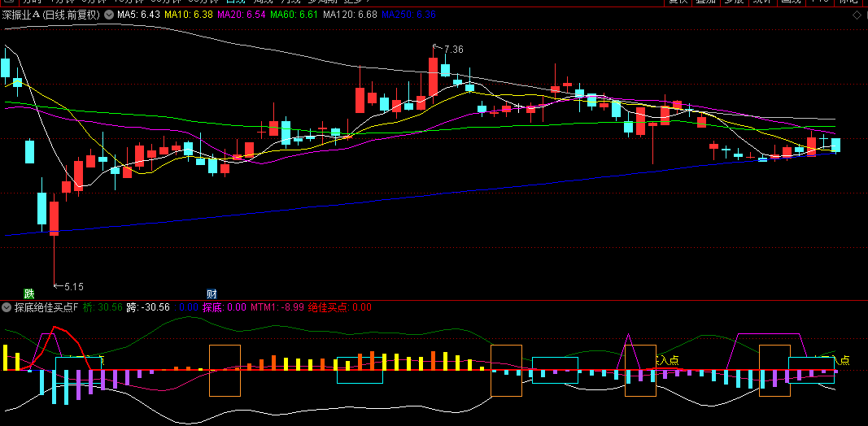Click the diamond icon at chart top right
This screenshot has height=426, width=868.
(x=855, y=15)
